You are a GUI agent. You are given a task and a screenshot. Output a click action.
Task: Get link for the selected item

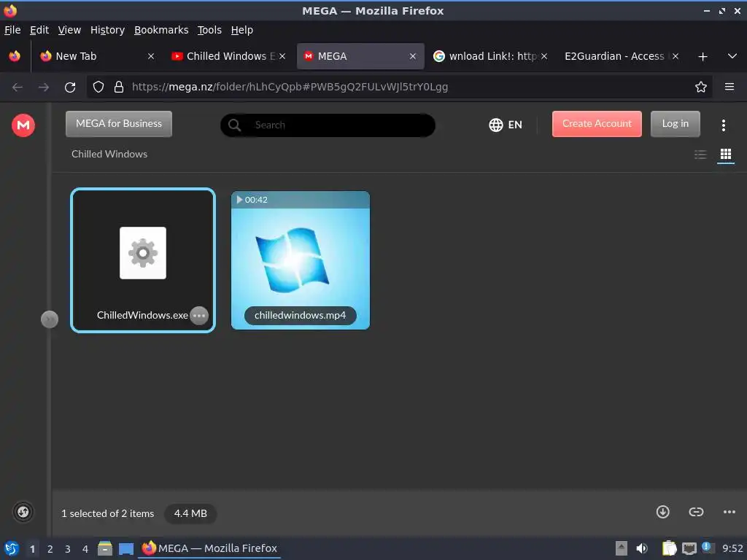click(696, 512)
